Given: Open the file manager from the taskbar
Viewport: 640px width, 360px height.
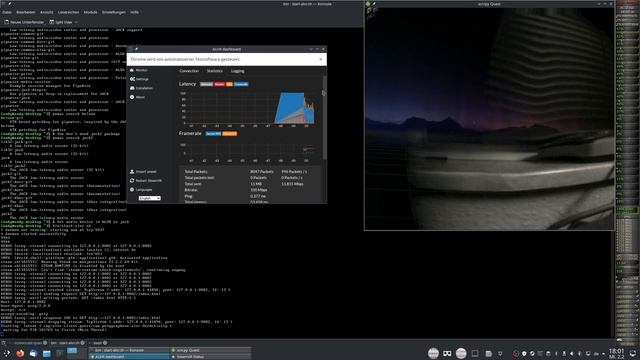Looking at the screenshot, I should click(x=47, y=353).
